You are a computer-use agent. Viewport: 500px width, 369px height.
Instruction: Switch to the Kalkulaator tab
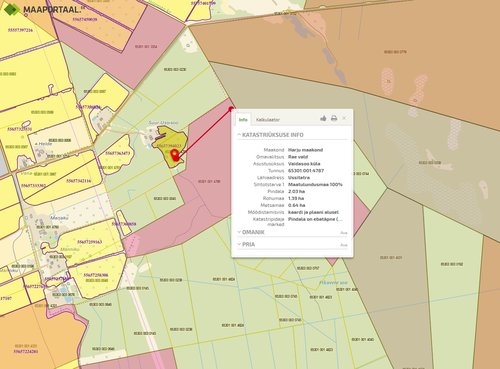[x=268, y=119]
